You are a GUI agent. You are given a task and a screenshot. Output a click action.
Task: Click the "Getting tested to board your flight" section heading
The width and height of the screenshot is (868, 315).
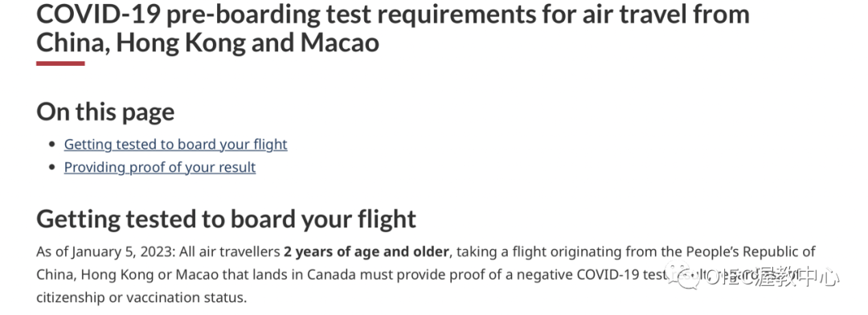click(226, 219)
